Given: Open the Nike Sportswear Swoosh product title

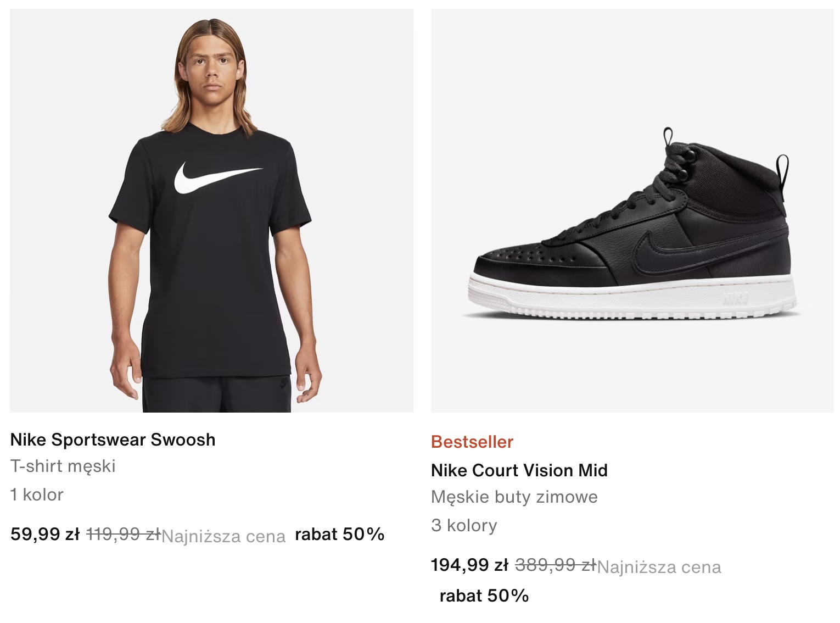Looking at the screenshot, I should tap(113, 440).
